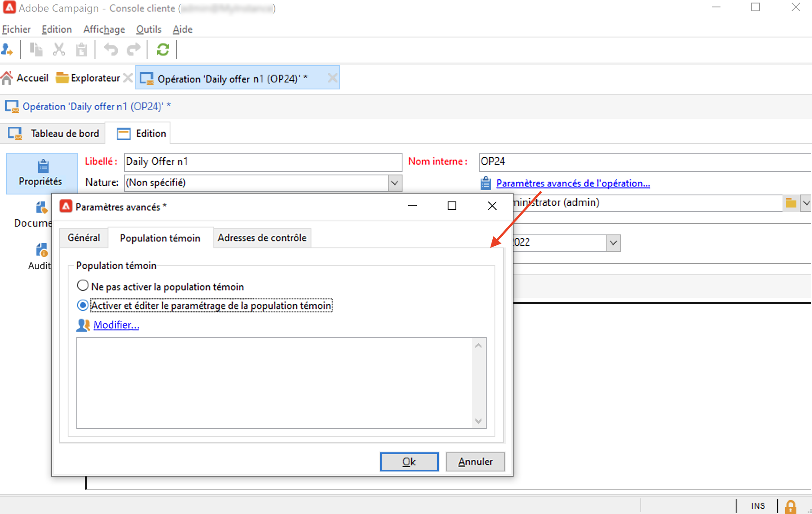Viewport: 812px width, 514px height.
Task: Close the Opération Daily offer n1 tab
Action: [332, 78]
